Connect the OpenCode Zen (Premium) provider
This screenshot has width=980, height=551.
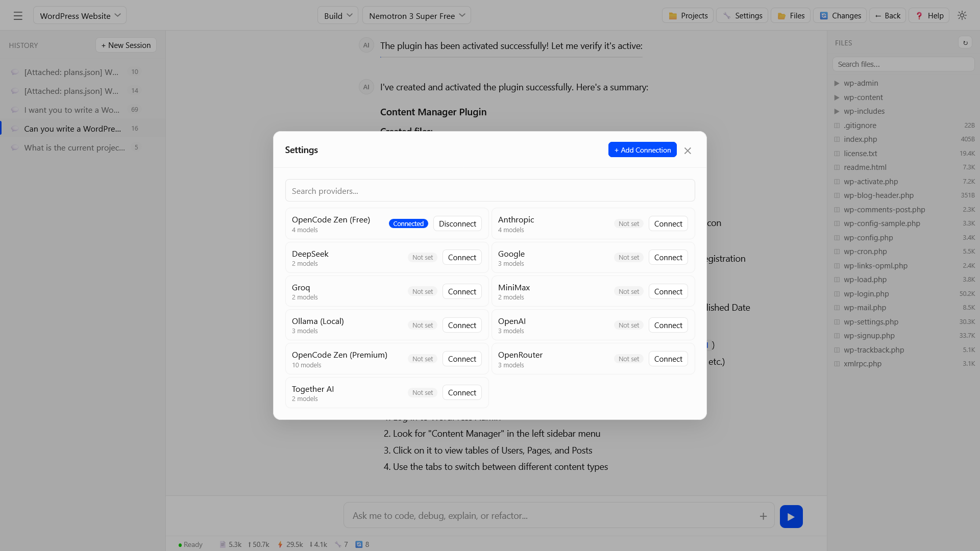pos(462,359)
